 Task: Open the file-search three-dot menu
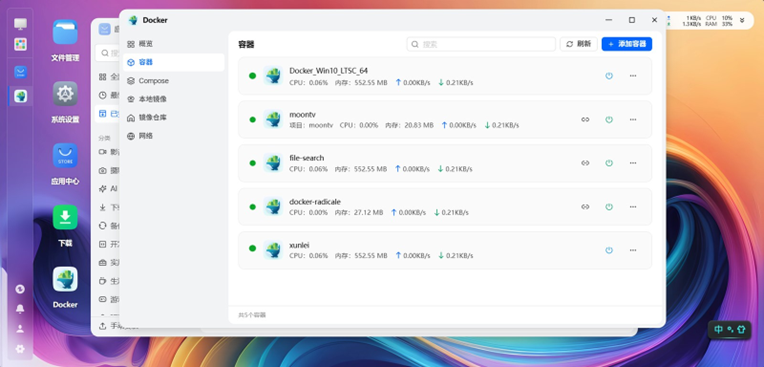(x=633, y=163)
